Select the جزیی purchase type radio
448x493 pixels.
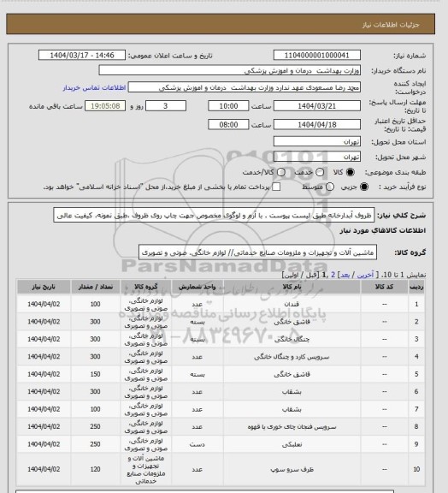(x=364, y=187)
